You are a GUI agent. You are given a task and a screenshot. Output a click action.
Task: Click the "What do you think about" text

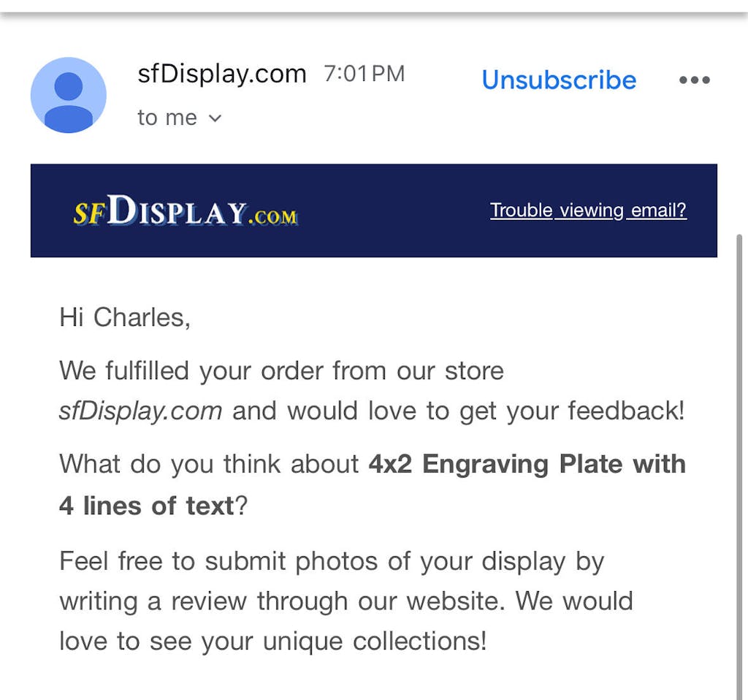point(209,464)
